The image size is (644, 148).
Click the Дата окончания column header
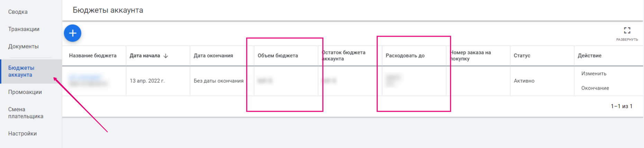(x=213, y=56)
